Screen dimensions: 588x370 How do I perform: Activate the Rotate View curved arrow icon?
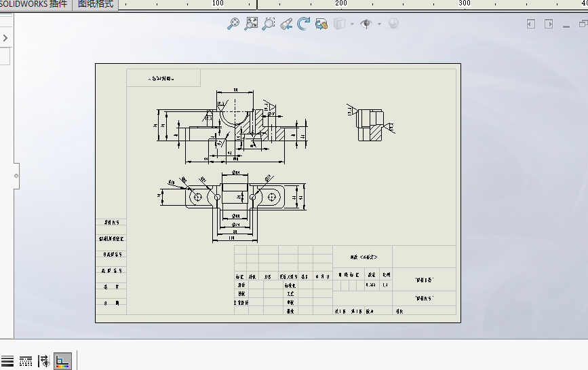coord(303,24)
